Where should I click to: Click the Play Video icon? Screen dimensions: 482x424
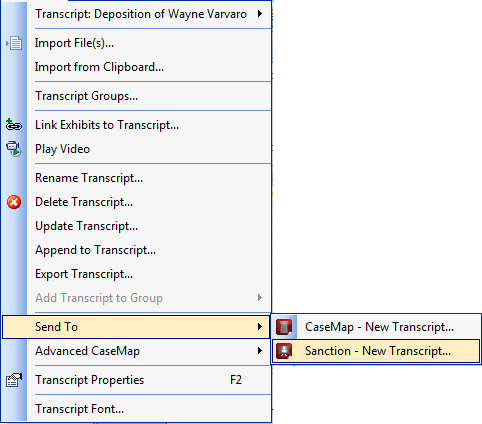[x=14, y=149]
